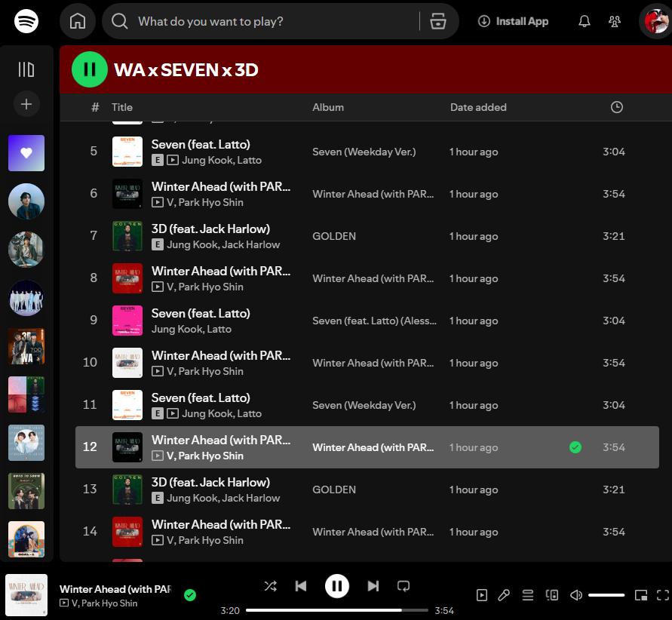672x620 pixels.
Task: Skip to the previous track
Action: coord(301,586)
